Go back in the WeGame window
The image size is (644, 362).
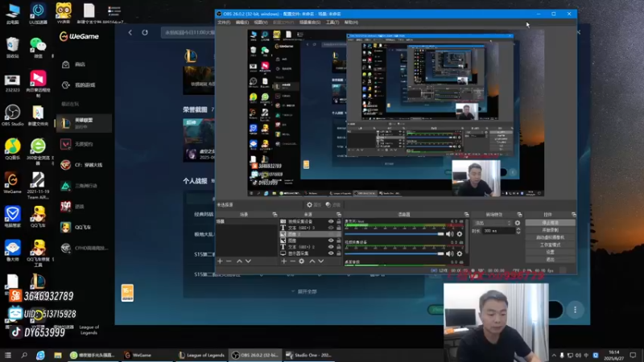click(130, 32)
